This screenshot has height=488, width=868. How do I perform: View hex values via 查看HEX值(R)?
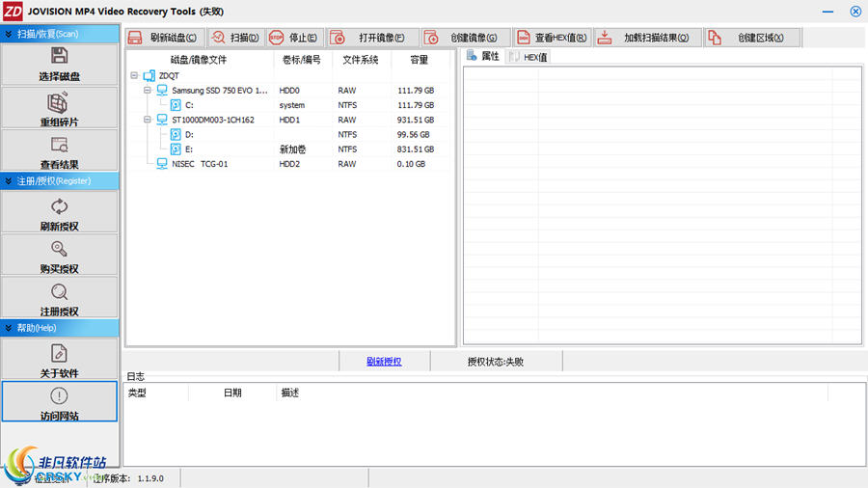[552, 38]
